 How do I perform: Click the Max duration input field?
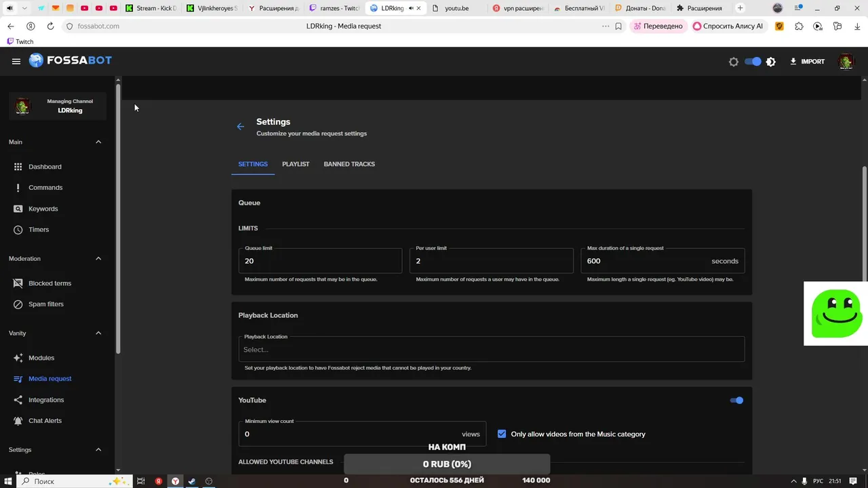(x=663, y=261)
